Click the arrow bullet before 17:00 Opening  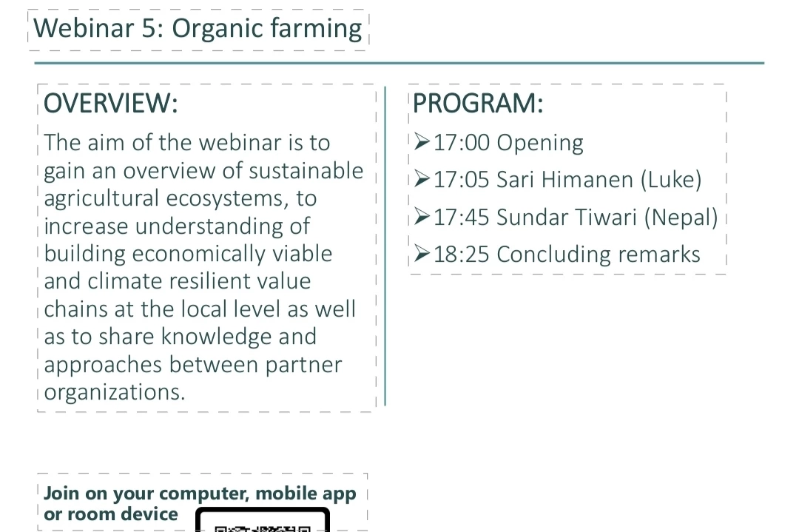point(422,142)
